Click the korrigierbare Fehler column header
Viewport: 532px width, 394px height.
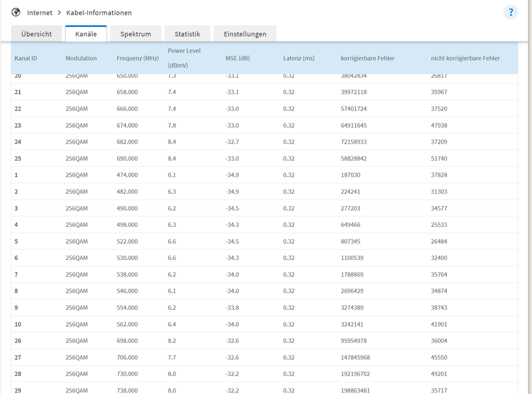[x=368, y=58]
